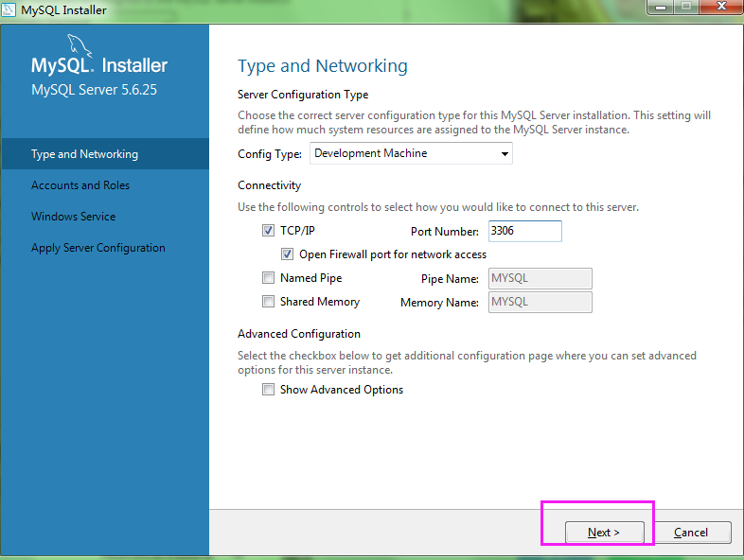Go to Windows Service step

point(73,217)
